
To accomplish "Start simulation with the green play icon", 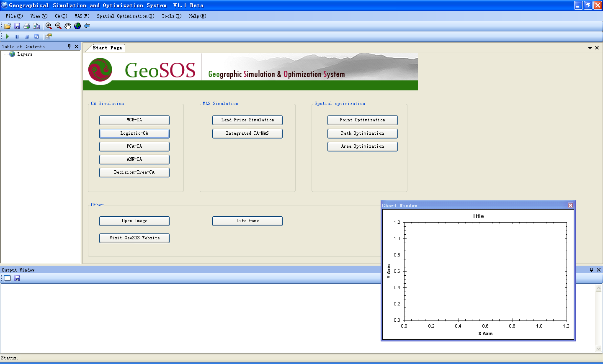I will (8, 36).
